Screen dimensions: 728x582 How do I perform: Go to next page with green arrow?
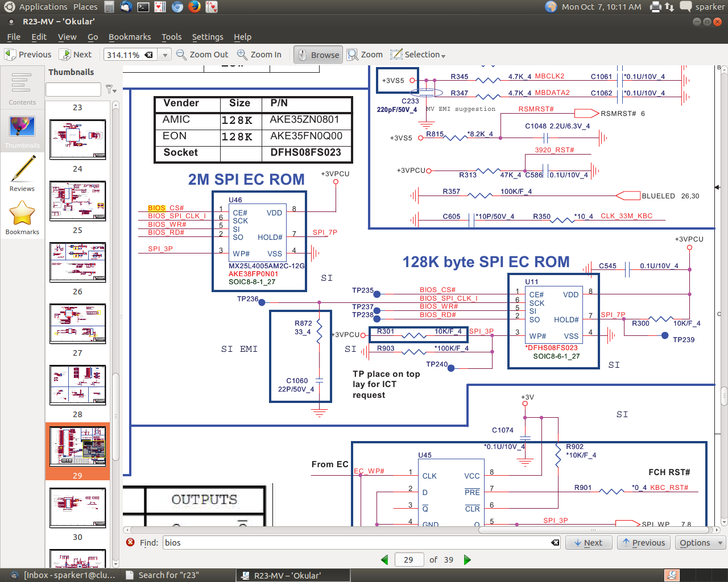[468, 560]
